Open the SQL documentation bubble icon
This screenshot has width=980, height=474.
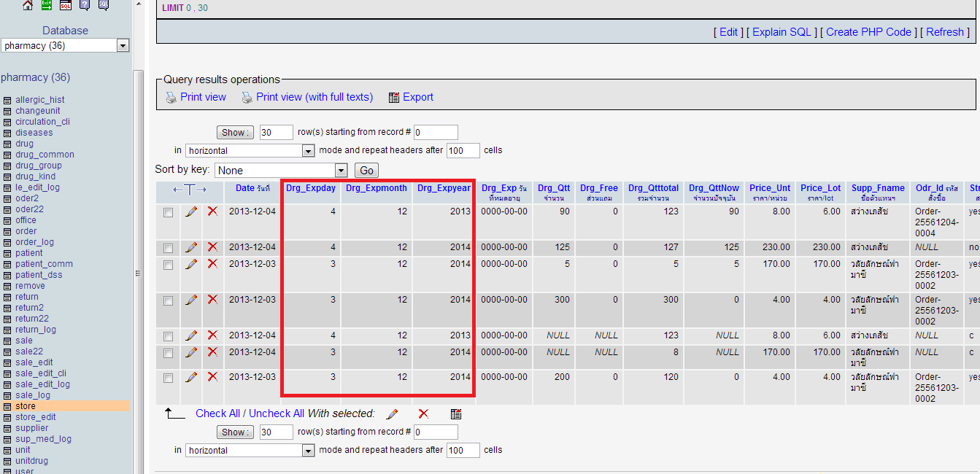pyautogui.click(x=104, y=4)
